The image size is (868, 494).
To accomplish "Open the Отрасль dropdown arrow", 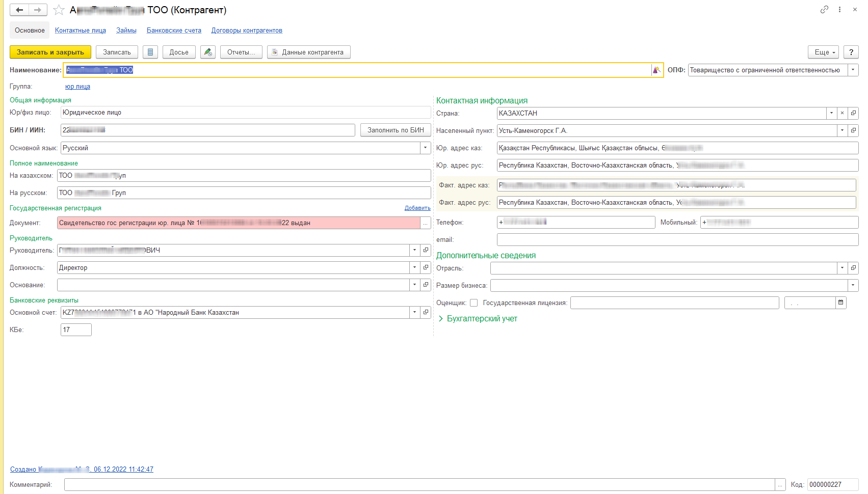I will [842, 268].
